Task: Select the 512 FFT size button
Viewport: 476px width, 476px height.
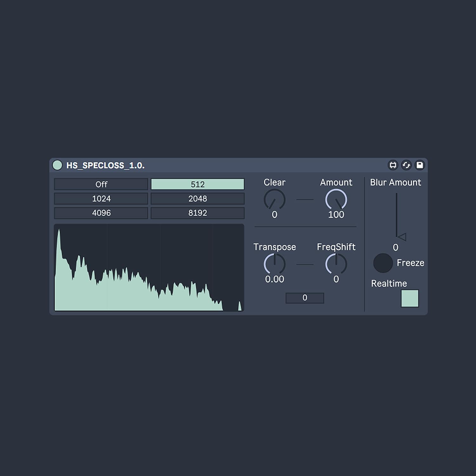Action: pos(197,184)
